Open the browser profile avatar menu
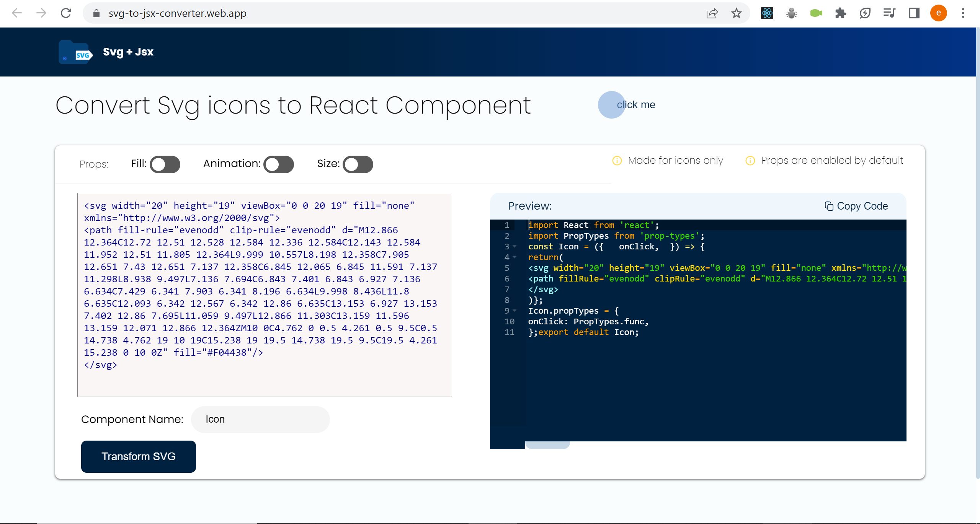The image size is (980, 524). point(938,13)
